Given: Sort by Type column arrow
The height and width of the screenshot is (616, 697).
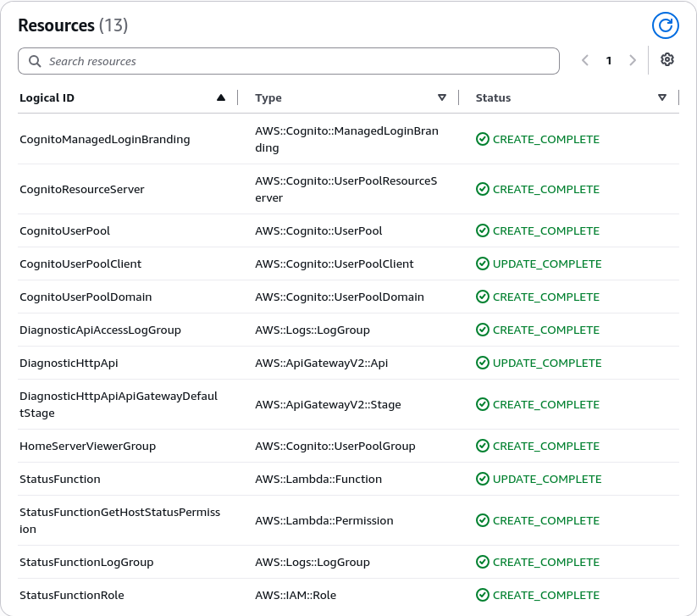Looking at the screenshot, I should (442, 97).
